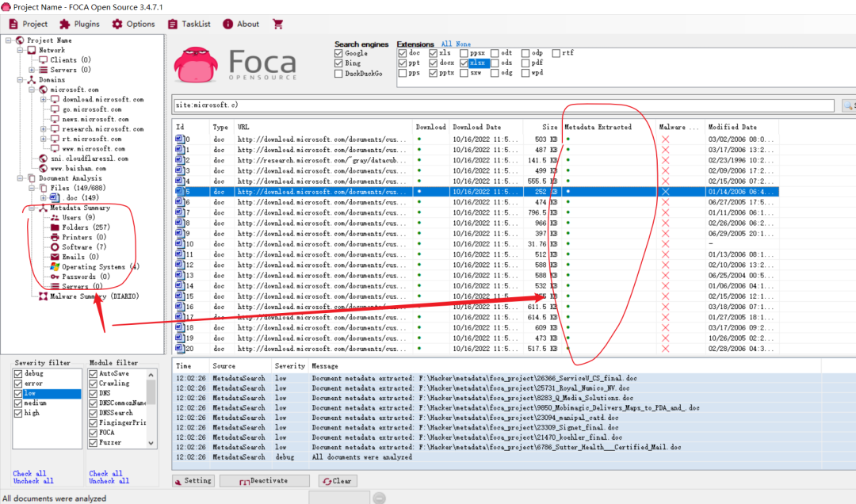Click the Document Analysis icon
856x504 pixels.
click(32, 178)
